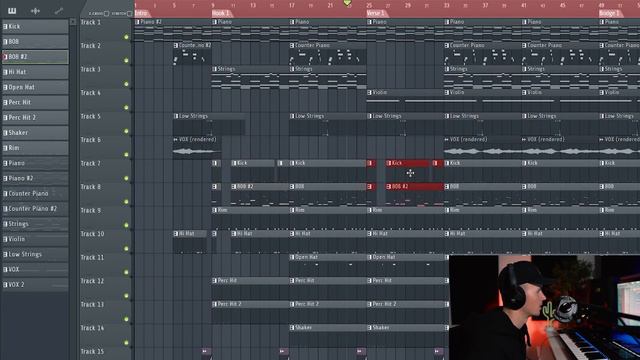Select the Track 15 header label
This screenshot has height=360, width=640.
93,351
